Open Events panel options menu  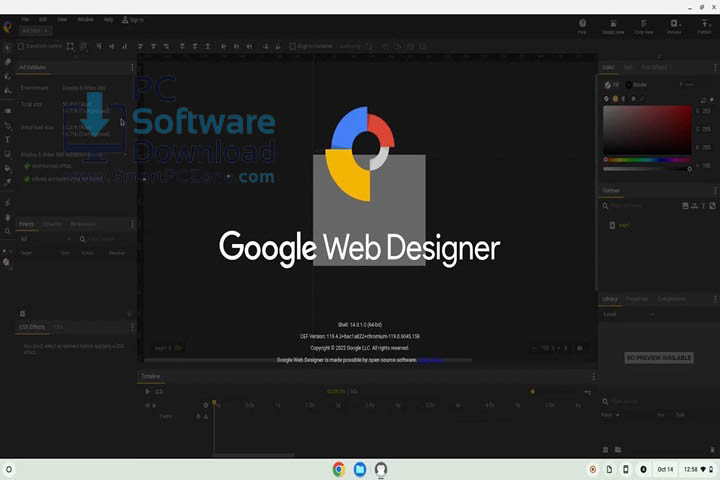[x=132, y=224]
